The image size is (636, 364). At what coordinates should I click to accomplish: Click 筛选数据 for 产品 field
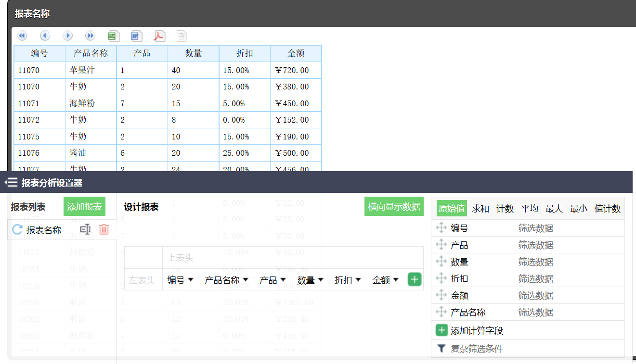(x=536, y=245)
